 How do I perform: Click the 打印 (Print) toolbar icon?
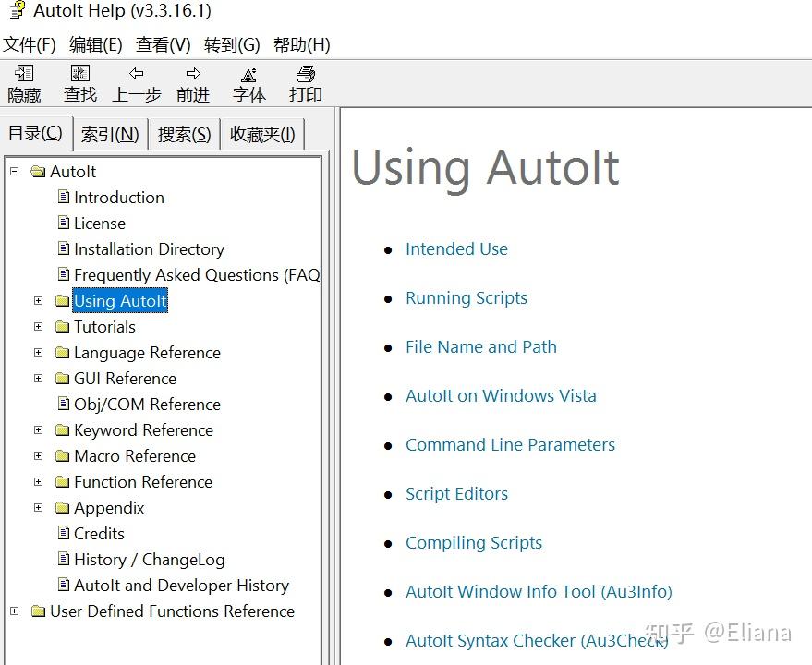(305, 81)
